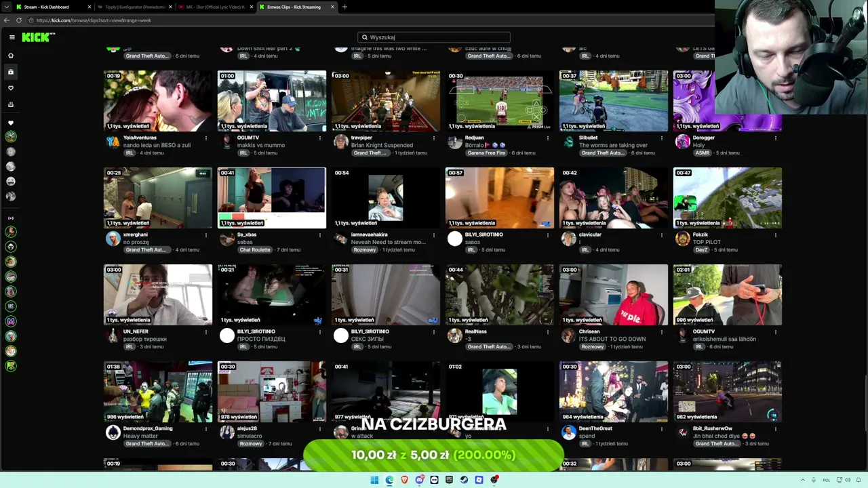
Task: Close the Browse Clips tab
Action: pyautogui.click(x=332, y=7)
